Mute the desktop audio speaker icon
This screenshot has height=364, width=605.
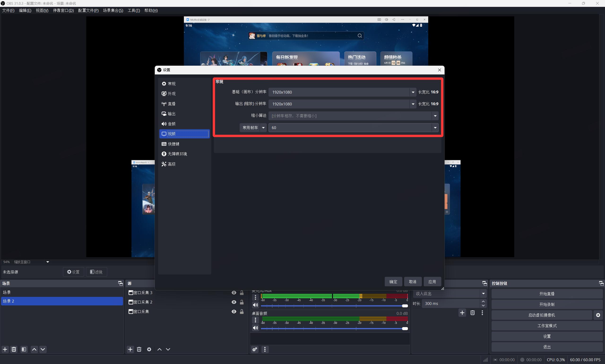click(x=255, y=328)
